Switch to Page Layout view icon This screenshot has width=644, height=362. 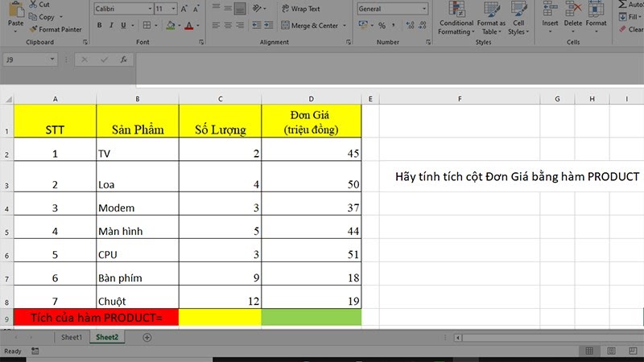tap(611, 351)
